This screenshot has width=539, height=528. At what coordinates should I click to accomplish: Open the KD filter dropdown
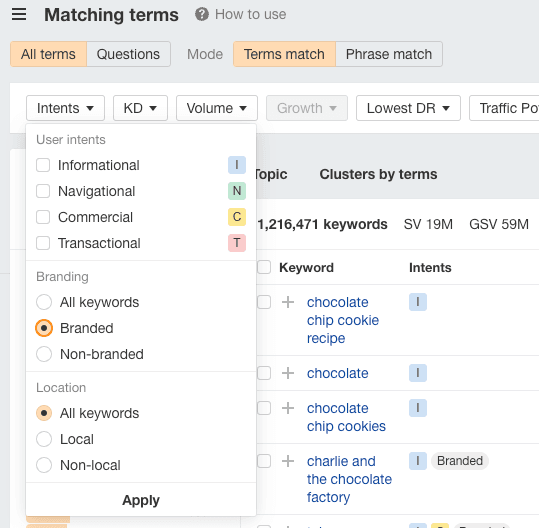(141, 108)
